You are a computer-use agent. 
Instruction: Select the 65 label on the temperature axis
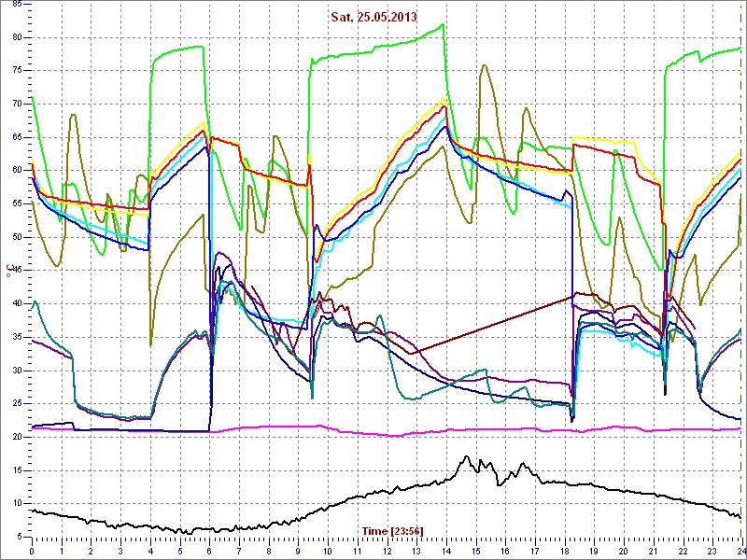(16, 137)
